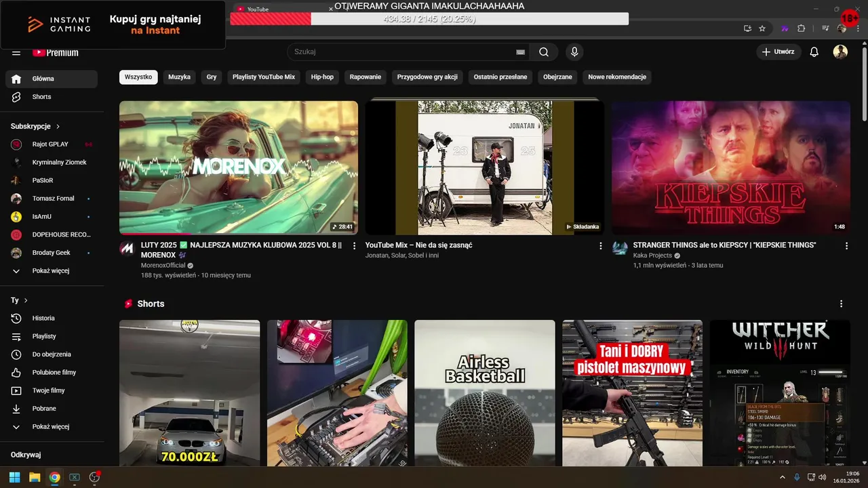Open options for MORENOX video
Screen dimensions: 868x488
(354, 246)
